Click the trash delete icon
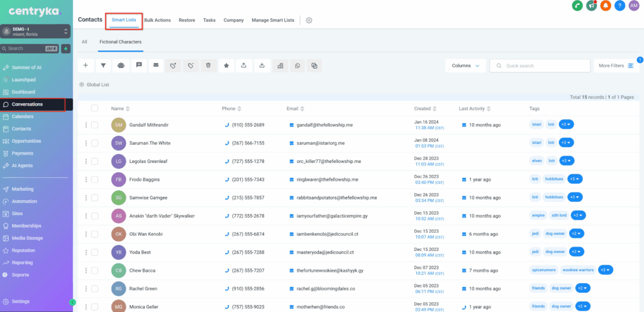 coord(208,65)
